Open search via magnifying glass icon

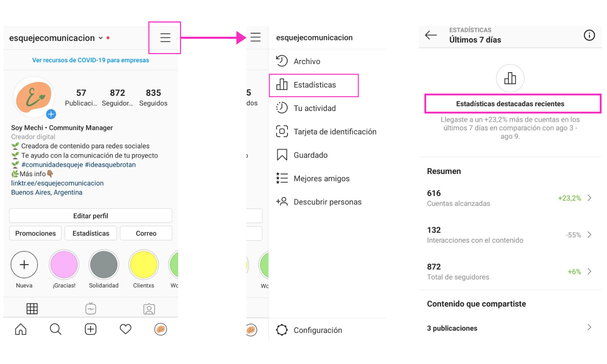[56, 329]
